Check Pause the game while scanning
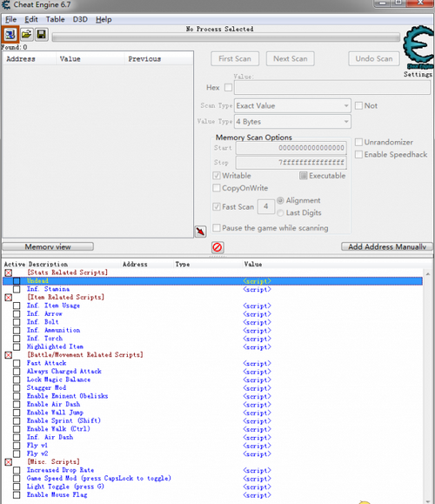The width and height of the screenshot is (435, 504). click(217, 228)
